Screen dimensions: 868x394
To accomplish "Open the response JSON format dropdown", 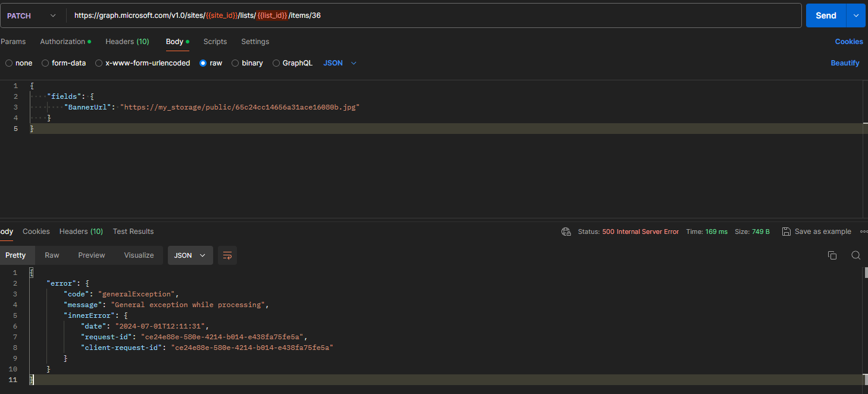I will tap(190, 255).
